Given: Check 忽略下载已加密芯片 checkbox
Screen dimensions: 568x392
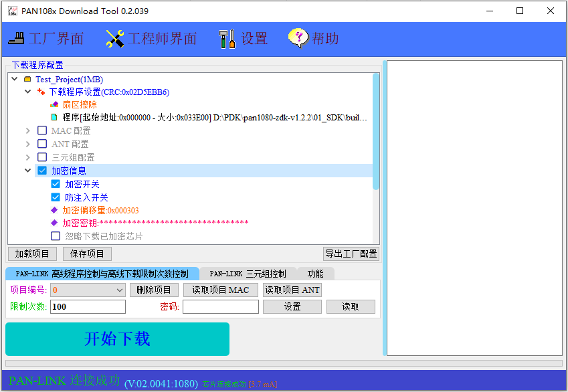Looking at the screenshot, I should [x=56, y=236].
